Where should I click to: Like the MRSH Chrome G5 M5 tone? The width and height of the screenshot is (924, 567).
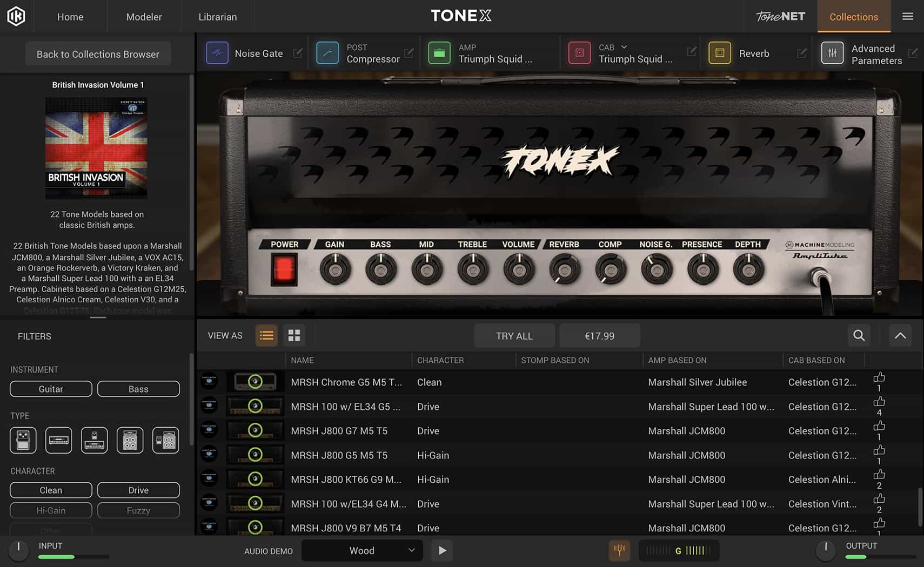click(879, 377)
